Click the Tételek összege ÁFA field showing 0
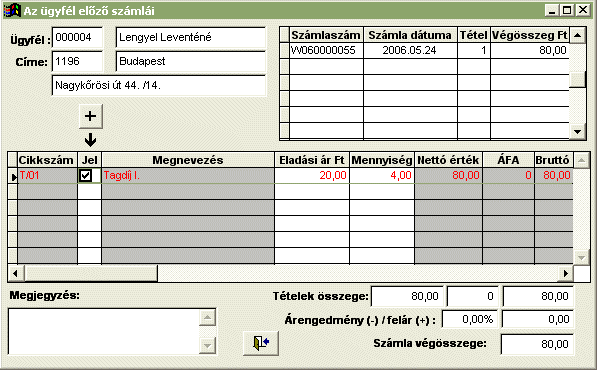 pyautogui.click(x=472, y=296)
